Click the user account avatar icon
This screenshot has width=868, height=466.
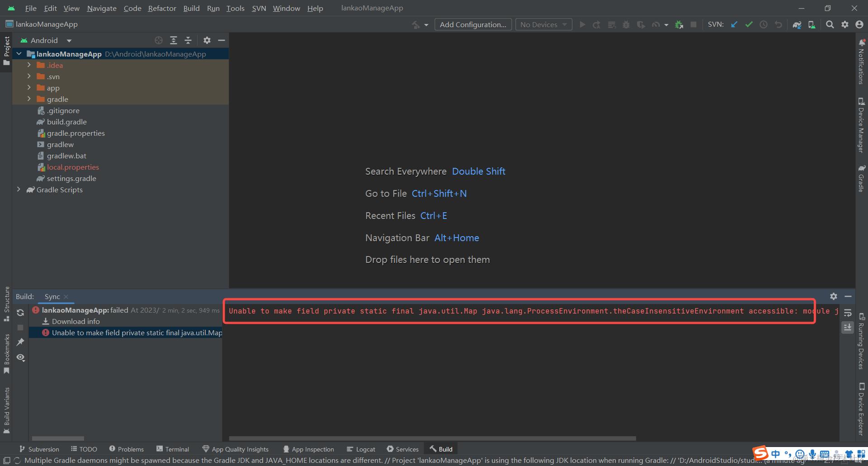pos(859,25)
